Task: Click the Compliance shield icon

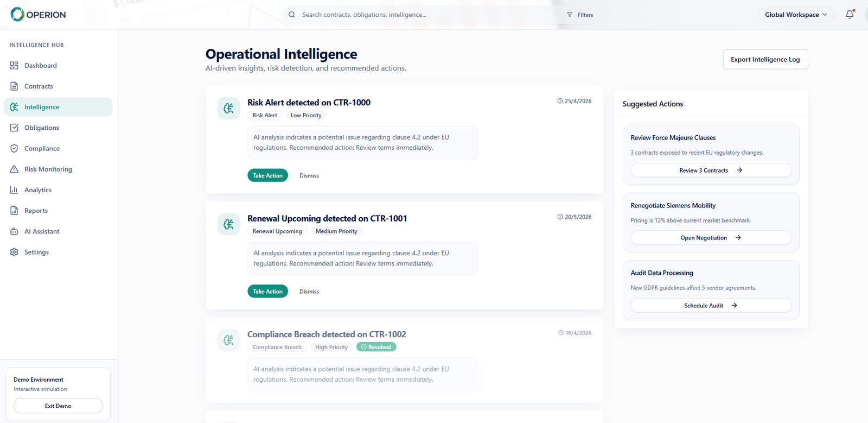Action: tap(14, 148)
